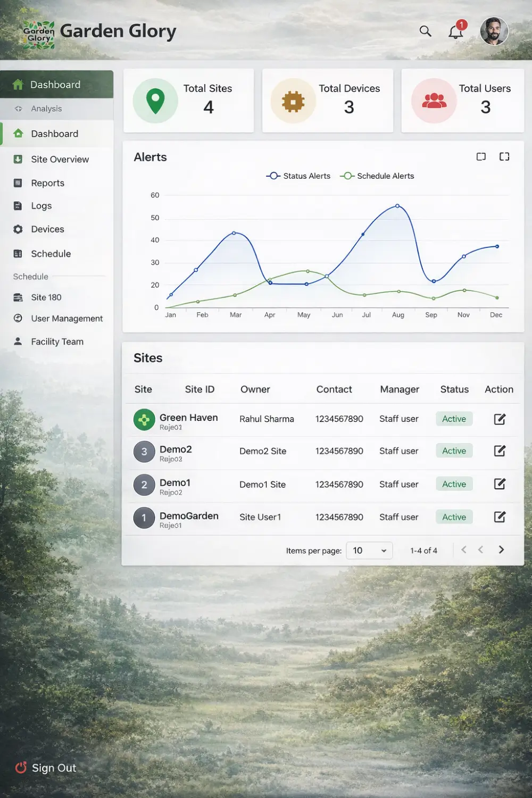Expand the top Dashboard sidebar section

point(56,85)
